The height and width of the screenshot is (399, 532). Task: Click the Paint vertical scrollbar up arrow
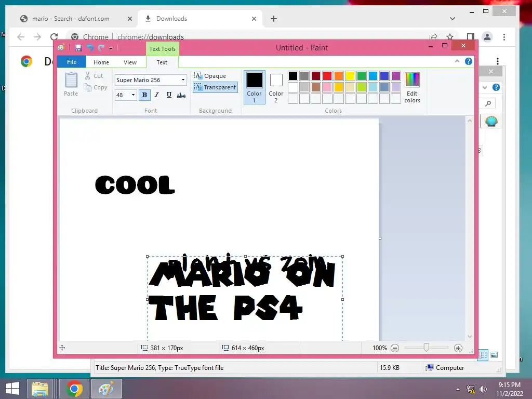(x=470, y=121)
